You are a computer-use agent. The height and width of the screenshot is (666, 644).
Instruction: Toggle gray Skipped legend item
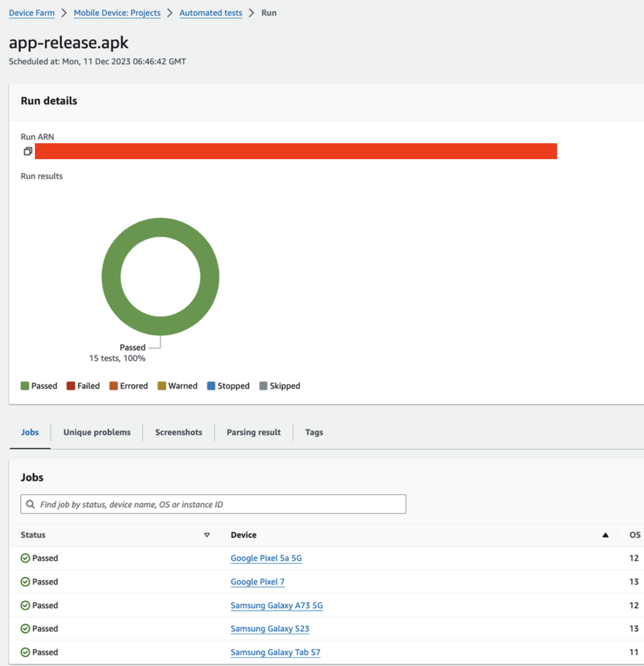(280, 386)
